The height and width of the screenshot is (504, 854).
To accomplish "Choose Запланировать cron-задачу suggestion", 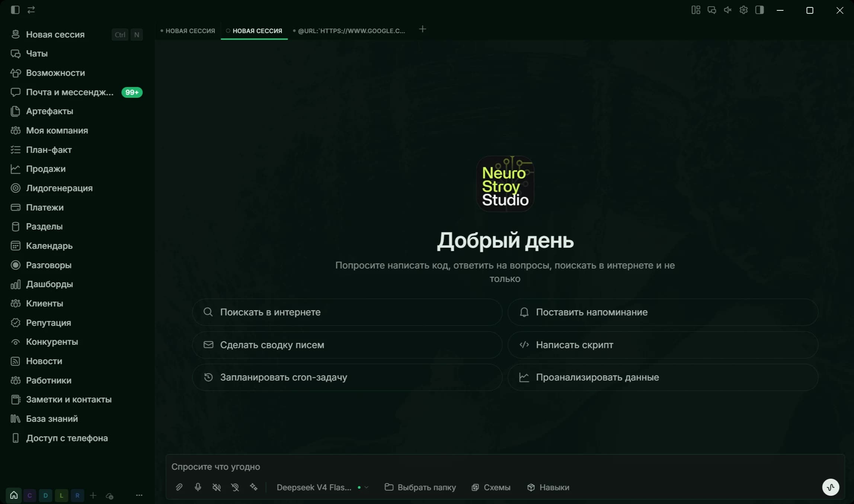I will (x=347, y=377).
